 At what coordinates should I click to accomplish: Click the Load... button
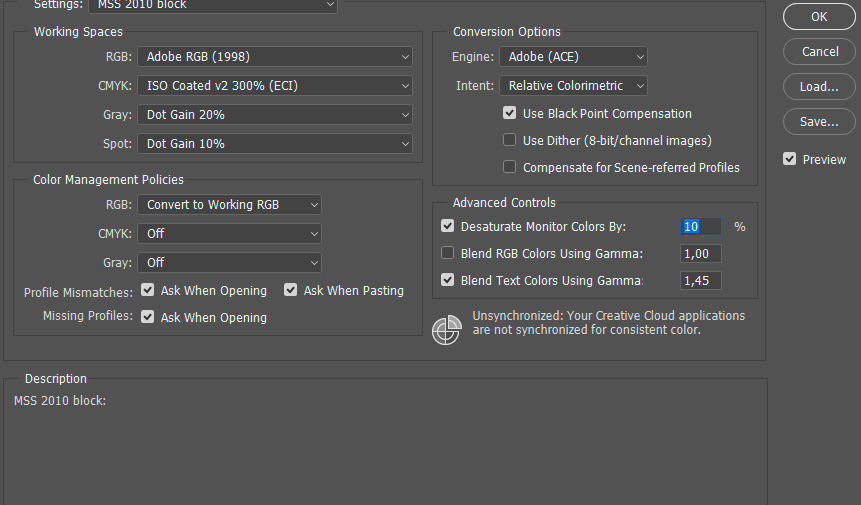tap(819, 87)
